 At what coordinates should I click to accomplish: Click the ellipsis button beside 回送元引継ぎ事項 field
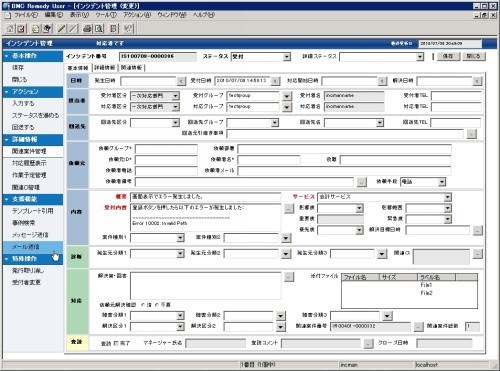coord(471,134)
